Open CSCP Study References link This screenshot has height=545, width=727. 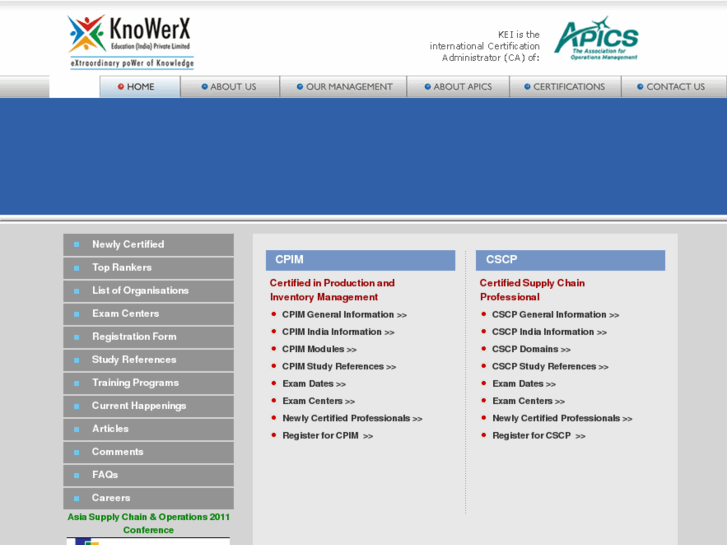[x=550, y=366]
